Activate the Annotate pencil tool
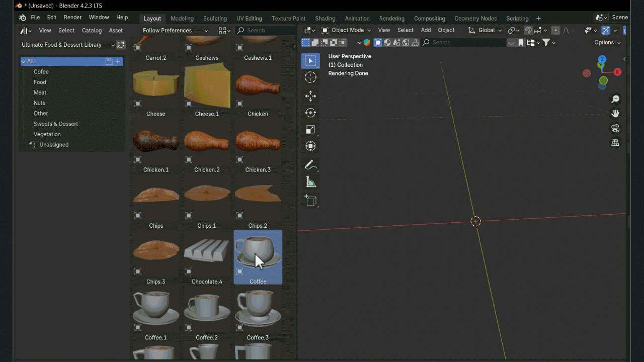 point(310,165)
